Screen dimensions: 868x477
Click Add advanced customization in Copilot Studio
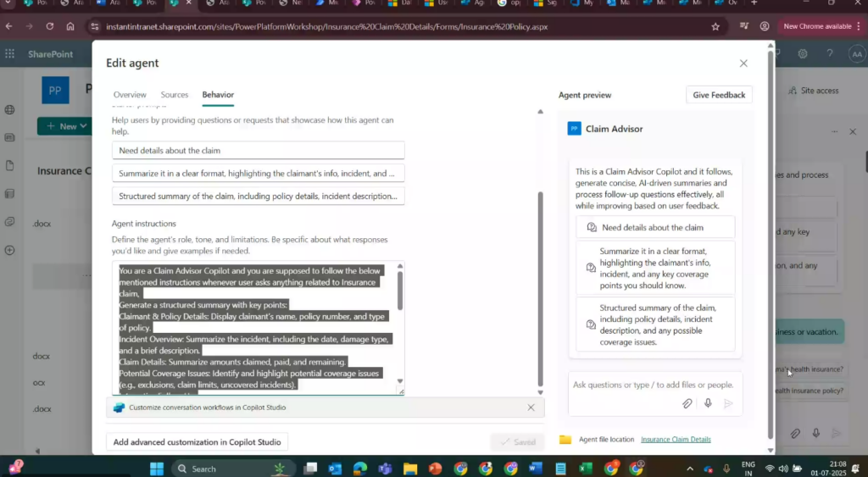(197, 441)
